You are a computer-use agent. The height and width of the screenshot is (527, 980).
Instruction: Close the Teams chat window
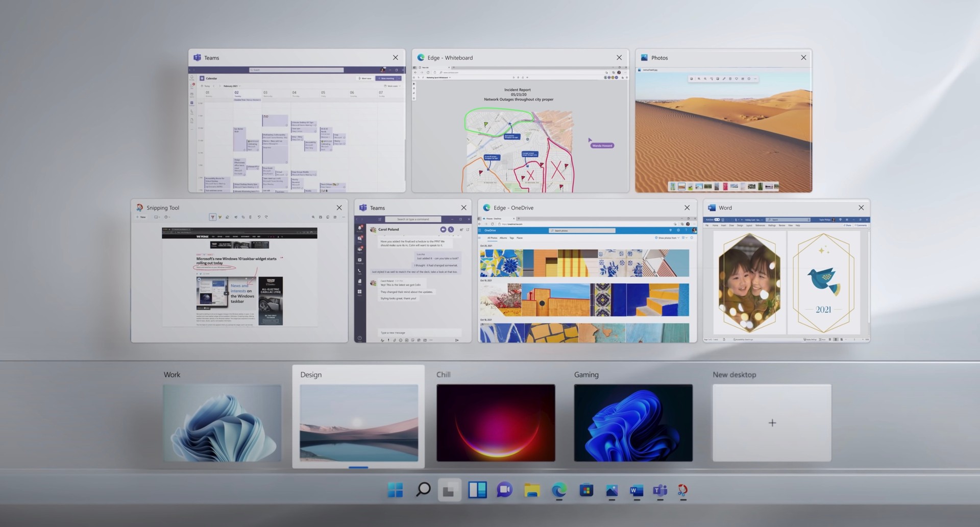coord(463,208)
